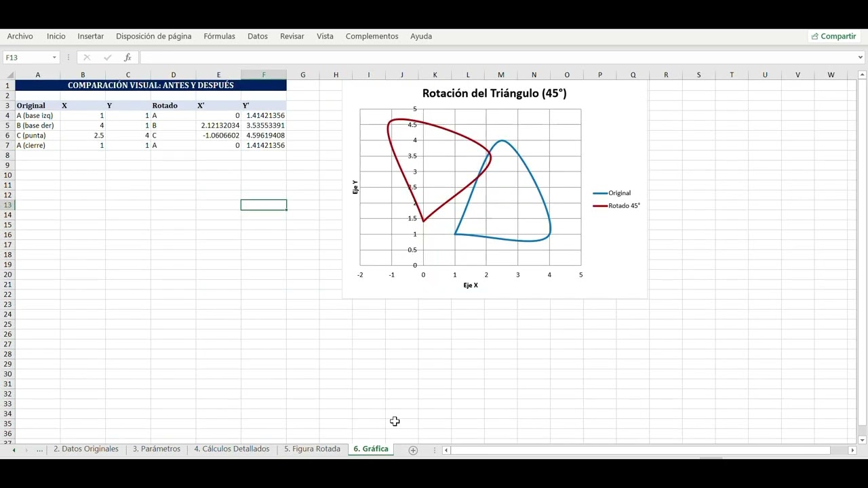This screenshot has width=868, height=488.
Task: Open the Disposición de página tab
Action: pos(154,36)
